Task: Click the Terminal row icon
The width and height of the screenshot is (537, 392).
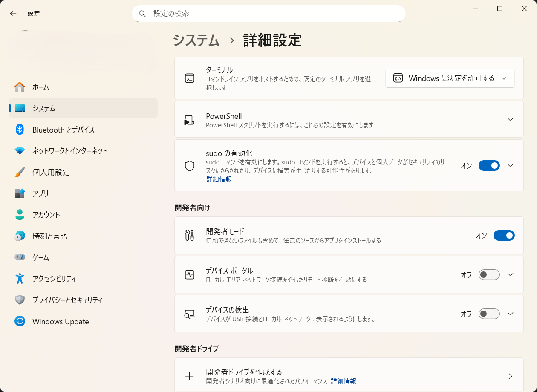Action: tap(190, 78)
